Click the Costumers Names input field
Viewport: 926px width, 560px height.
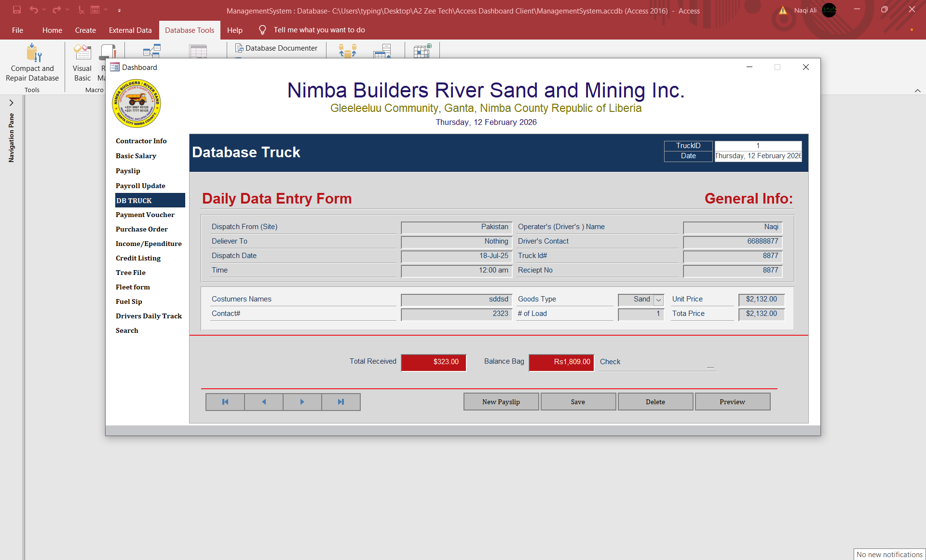pyautogui.click(x=457, y=300)
